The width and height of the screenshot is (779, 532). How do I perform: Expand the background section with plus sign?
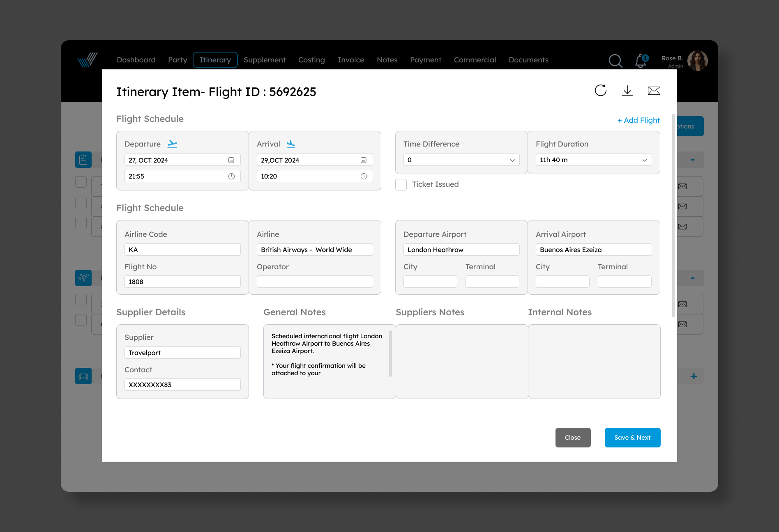(694, 376)
